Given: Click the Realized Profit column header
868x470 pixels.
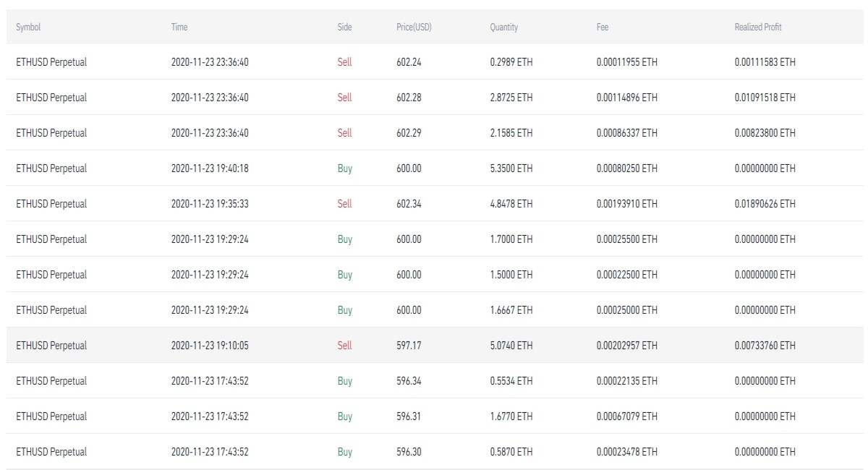Looking at the screenshot, I should [x=758, y=27].
